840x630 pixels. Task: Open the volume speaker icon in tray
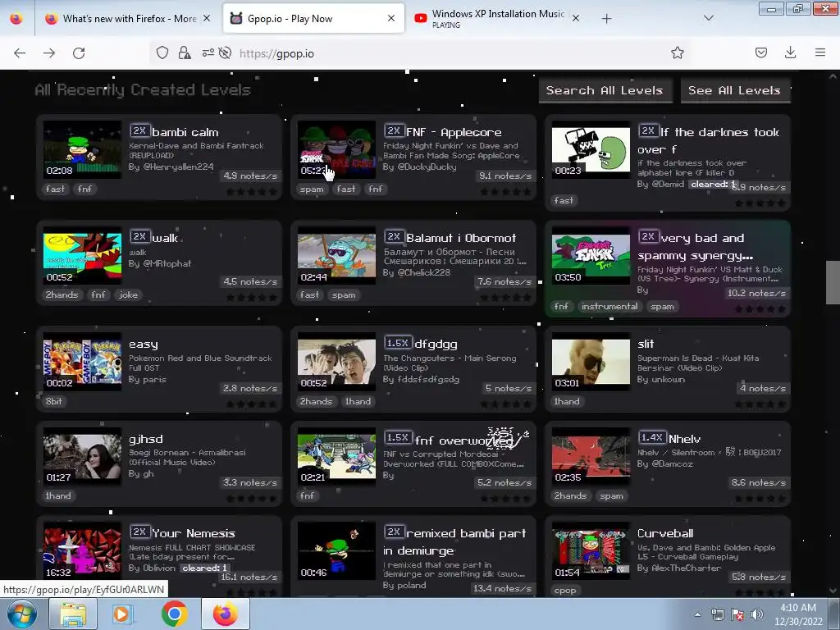(x=756, y=614)
